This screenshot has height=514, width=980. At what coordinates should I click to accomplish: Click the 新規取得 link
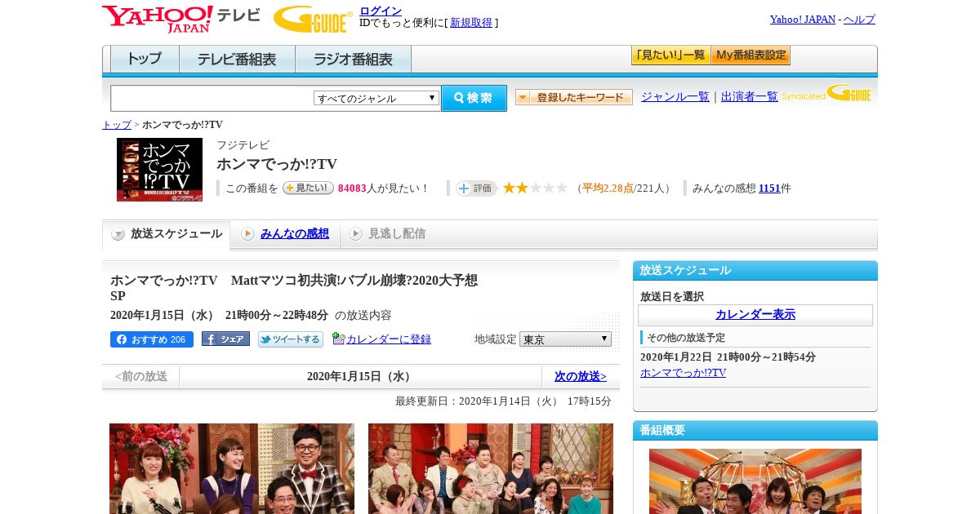coord(471,23)
